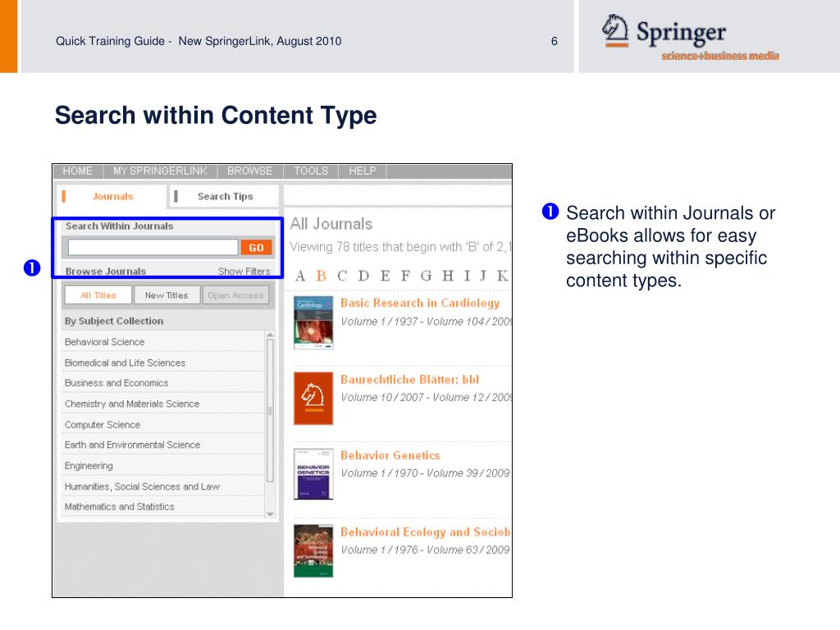Switch to the Search Tips tab
This screenshot has width=840, height=630.
[225, 196]
